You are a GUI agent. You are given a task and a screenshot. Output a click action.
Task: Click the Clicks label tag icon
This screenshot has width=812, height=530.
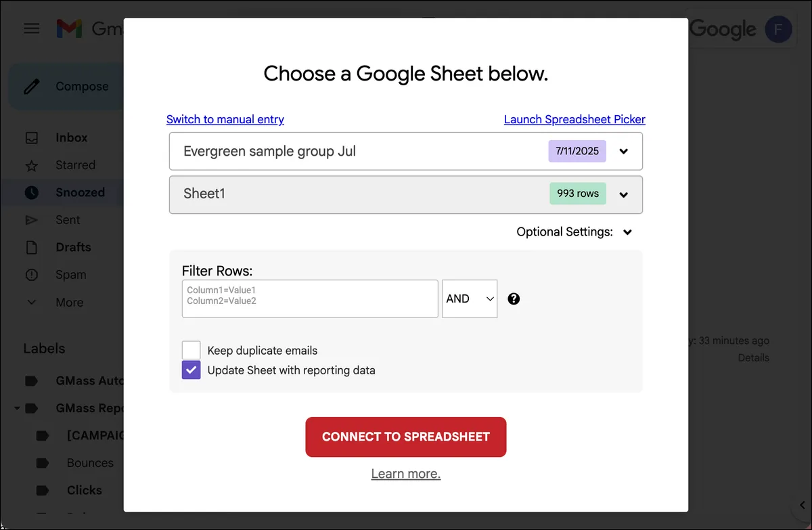click(x=43, y=490)
